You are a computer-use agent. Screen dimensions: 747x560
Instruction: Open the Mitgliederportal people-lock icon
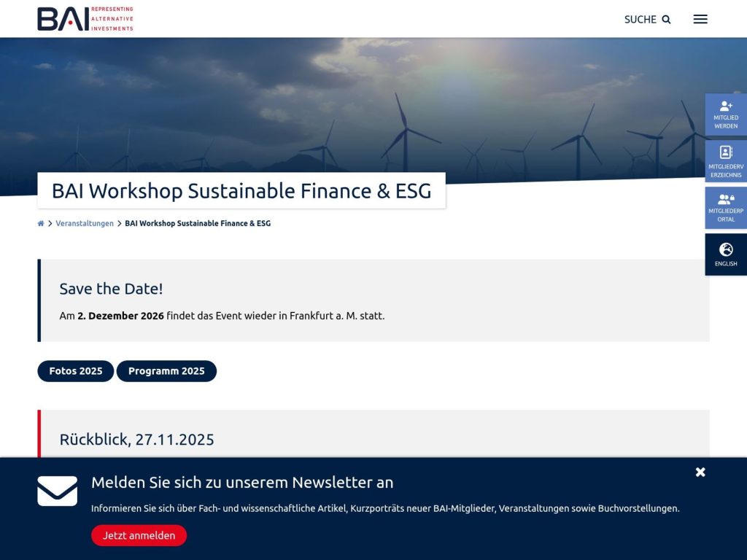[x=725, y=199]
